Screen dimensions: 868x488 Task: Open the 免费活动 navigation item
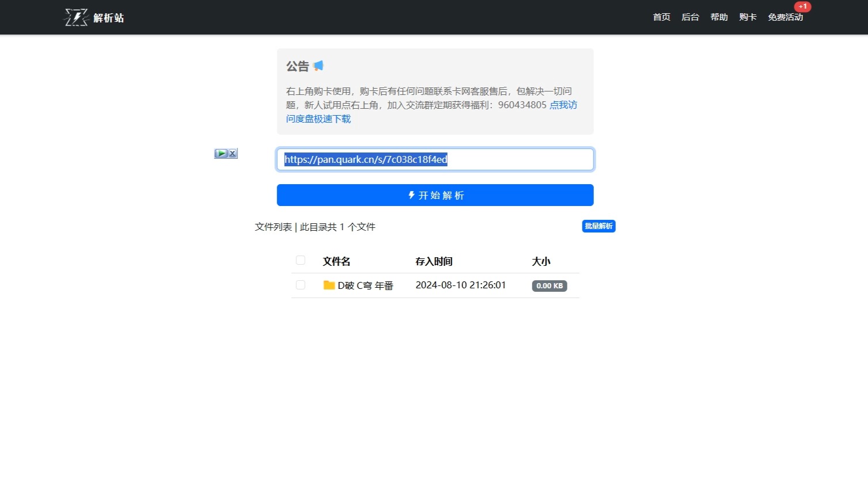[x=785, y=17]
